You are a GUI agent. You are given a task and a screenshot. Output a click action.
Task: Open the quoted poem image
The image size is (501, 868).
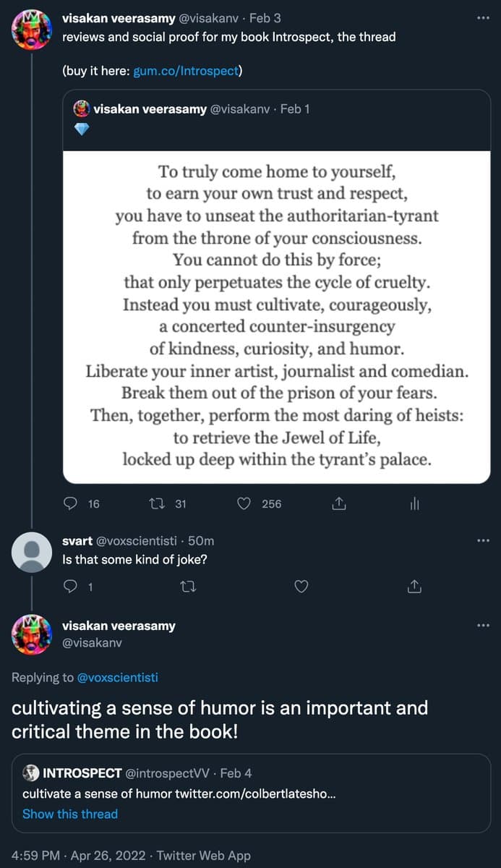point(277,316)
